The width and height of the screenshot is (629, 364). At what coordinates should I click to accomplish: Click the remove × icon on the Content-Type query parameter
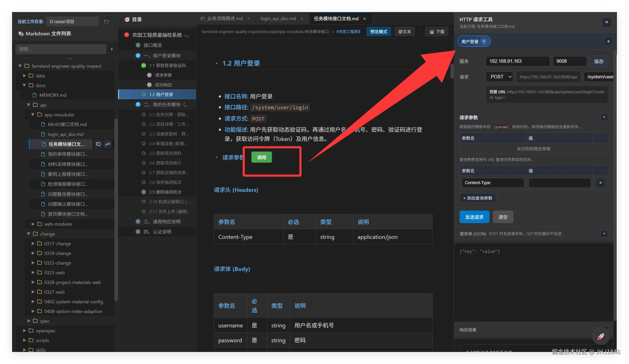click(x=601, y=183)
